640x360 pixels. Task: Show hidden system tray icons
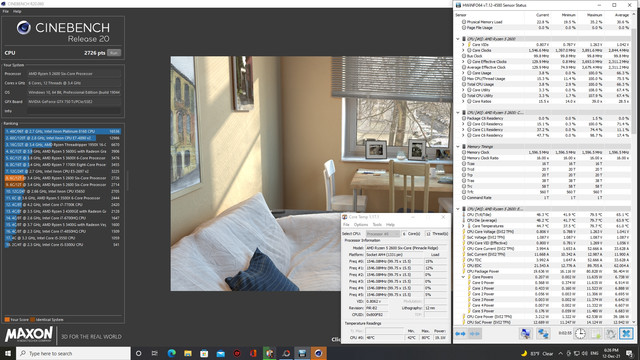[560, 353]
